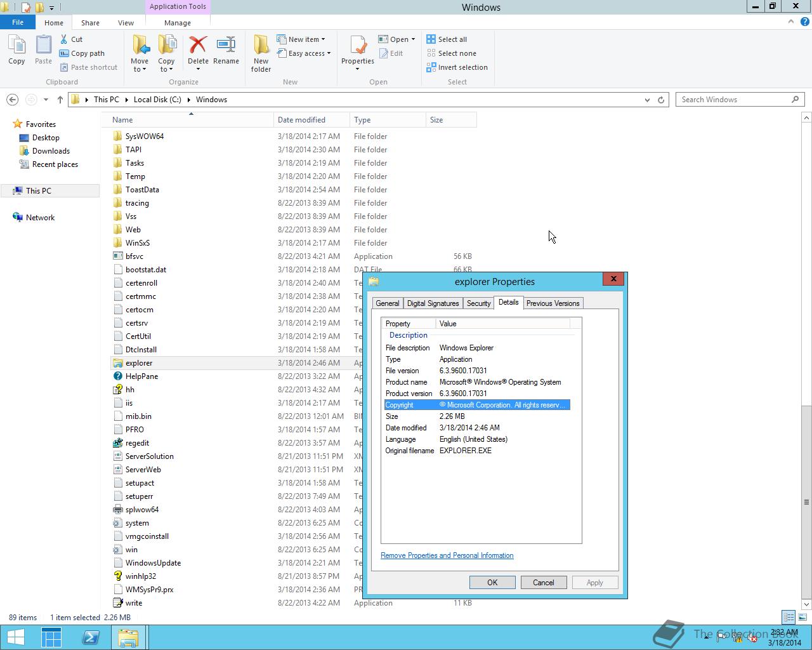Image resolution: width=812 pixels, height=650 pixels.
Task: Click the Windows Start button
Action: (16, 637)
